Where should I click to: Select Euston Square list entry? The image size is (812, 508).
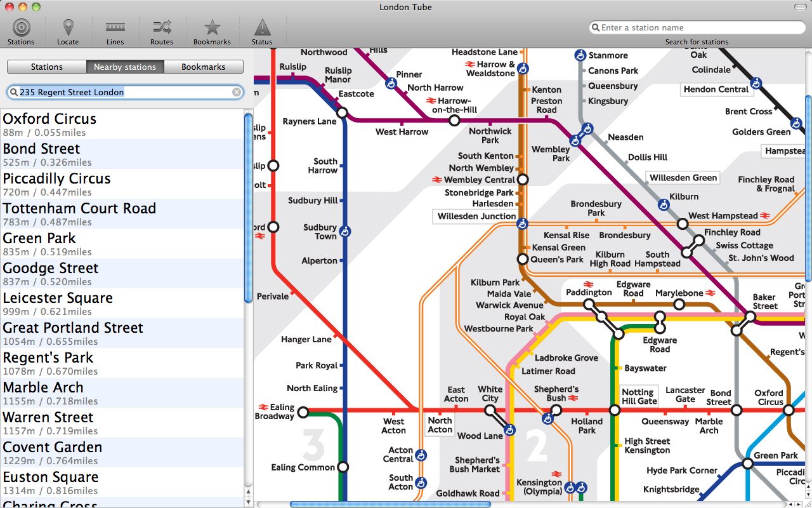(122, 483)
